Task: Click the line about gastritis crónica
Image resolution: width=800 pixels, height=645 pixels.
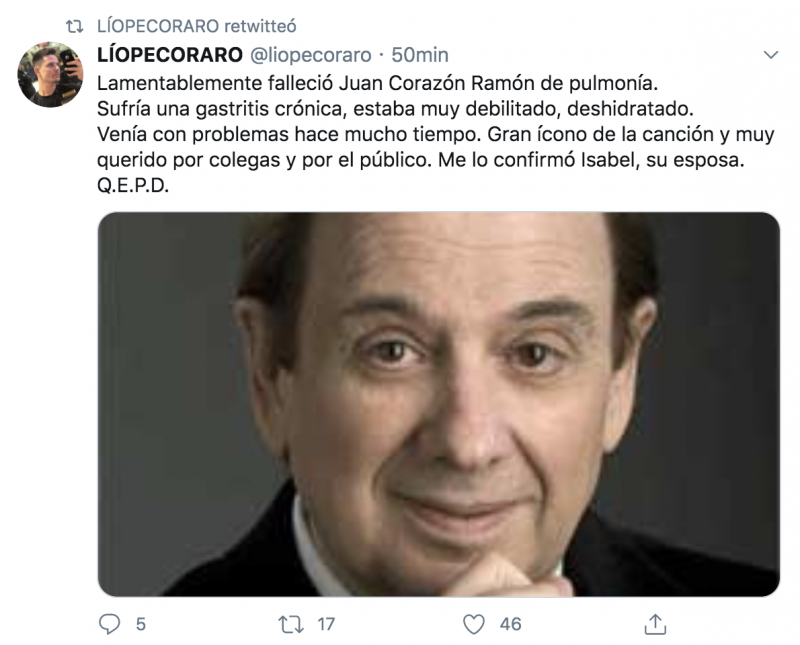Action: [395, 109]
